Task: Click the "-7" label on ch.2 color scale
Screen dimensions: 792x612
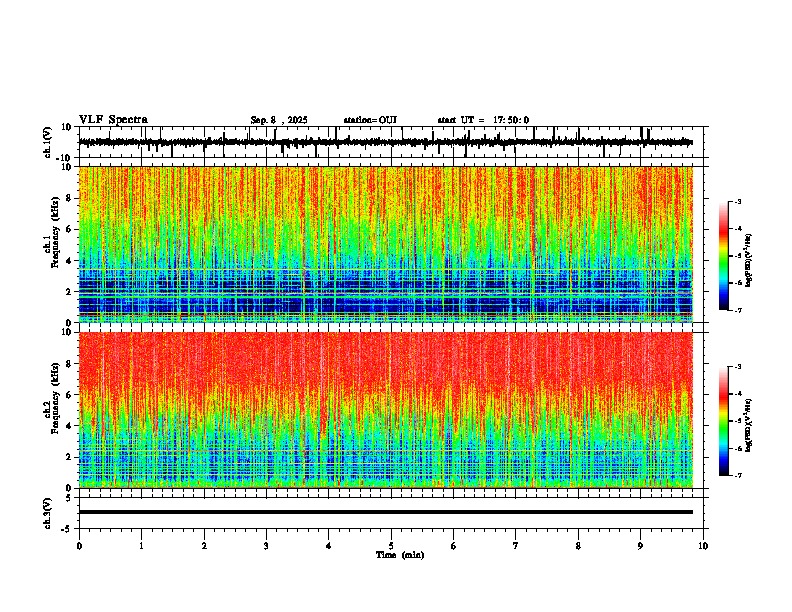Action: tap(737, 475)
